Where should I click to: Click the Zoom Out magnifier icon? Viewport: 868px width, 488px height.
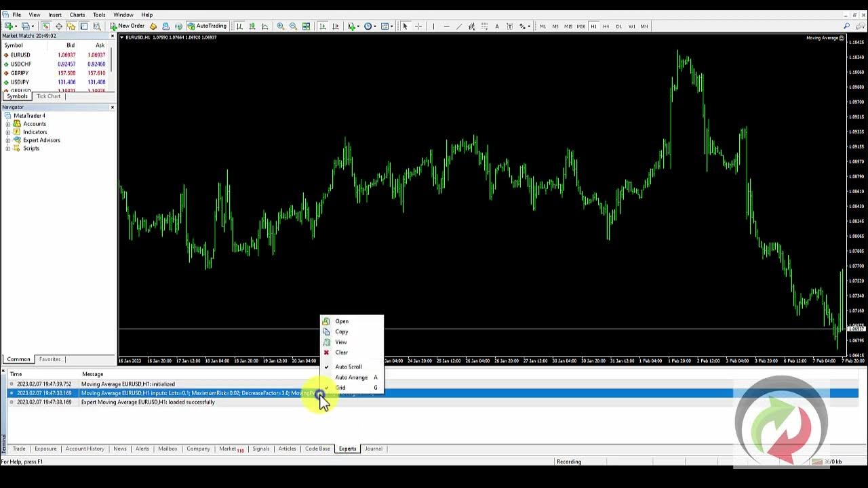293,26
